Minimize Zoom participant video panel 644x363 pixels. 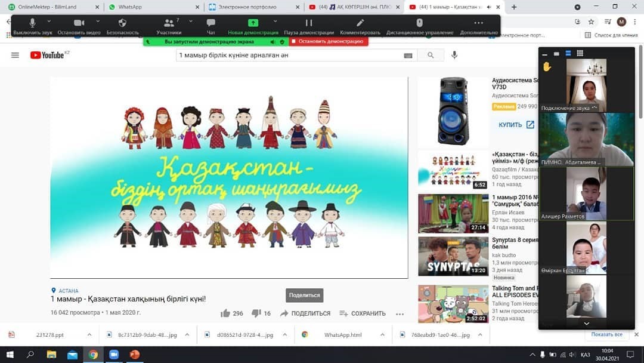click(x=544, y=54)
